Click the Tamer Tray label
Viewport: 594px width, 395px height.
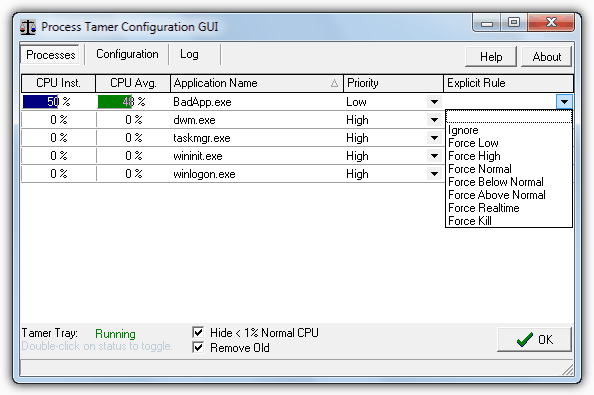(x=50, y=333)
